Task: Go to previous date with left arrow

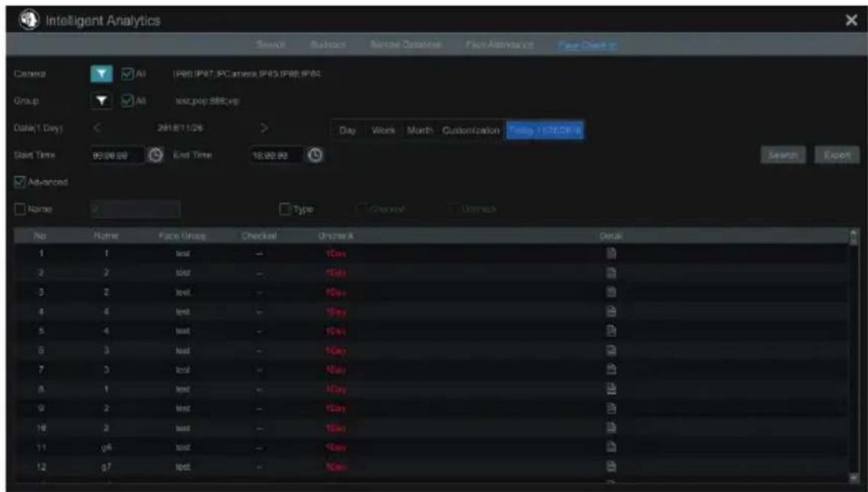Action: (98, 128)
